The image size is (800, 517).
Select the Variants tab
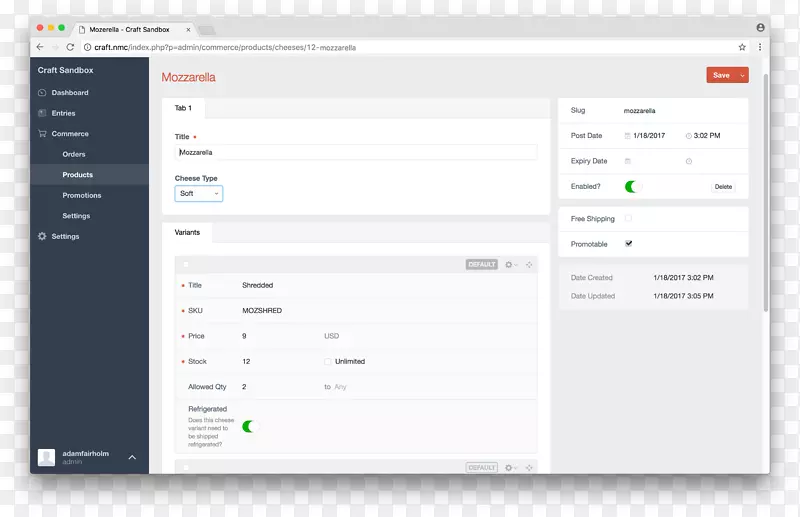point(187,232)
